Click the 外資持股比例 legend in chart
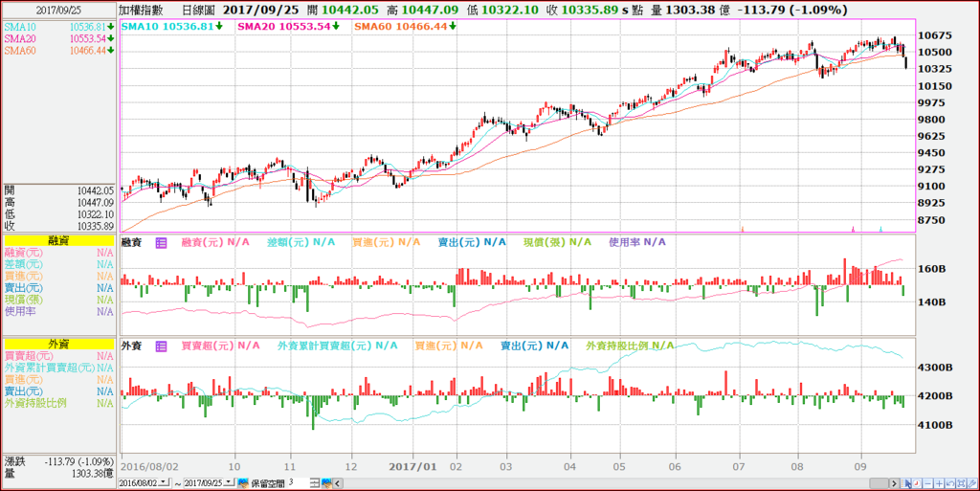The width and height of the screenshot is (980, 491). pos(630,346)
